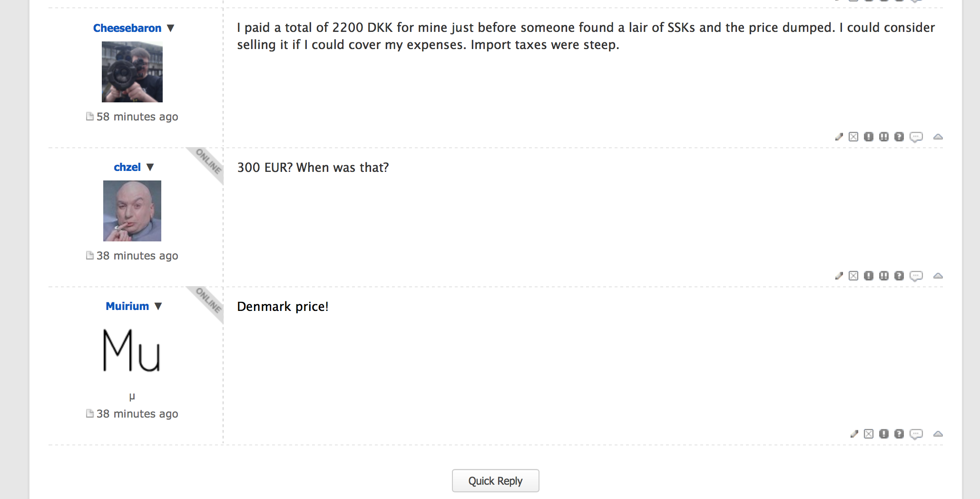
Task: Click the post icon beside '58 minutes ago'
Action: tap(89, 117)
